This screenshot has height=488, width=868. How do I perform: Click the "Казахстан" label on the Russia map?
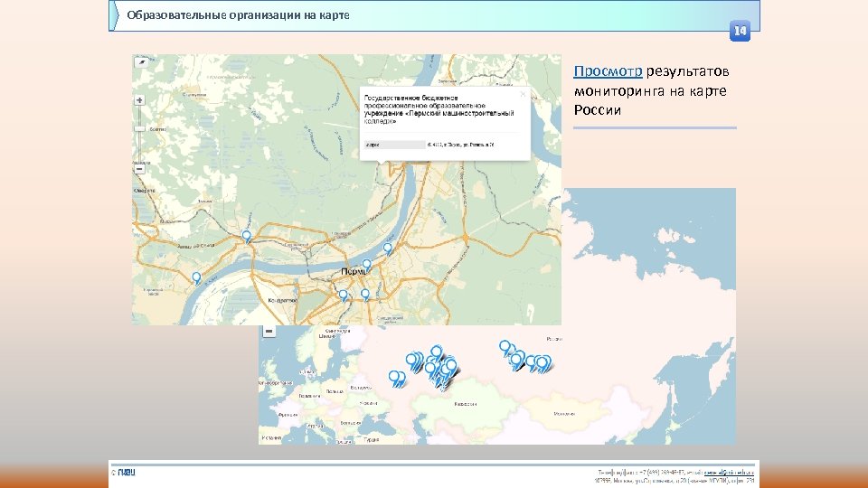click(465, 405)
